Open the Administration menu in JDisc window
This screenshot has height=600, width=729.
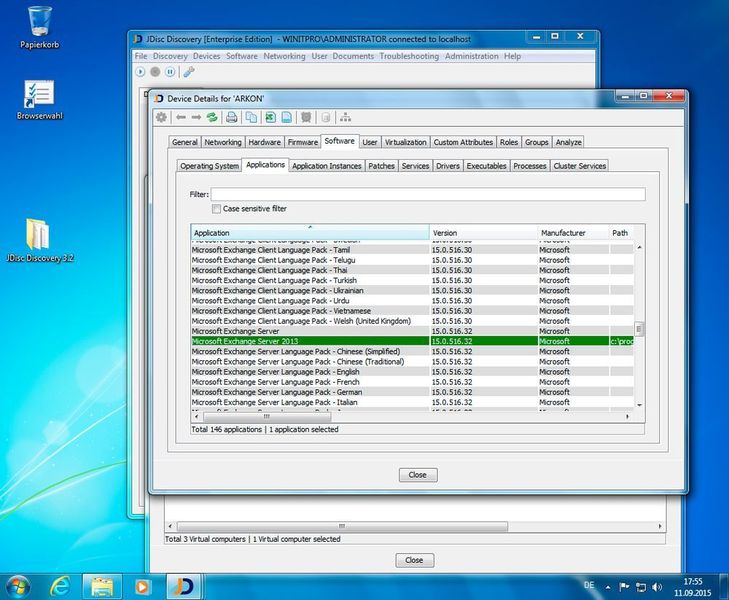click(471, 56)
